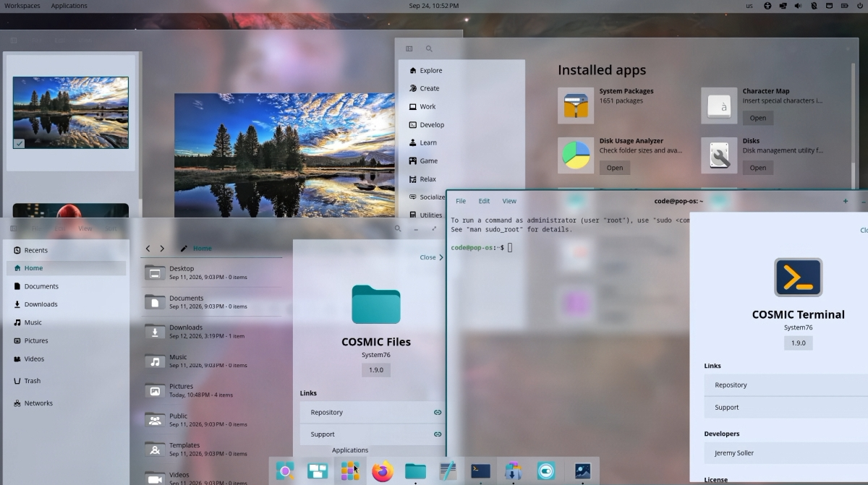Open the workspaces overview icon in the dock
Image resolution: width=868 pixels, height=485 pixels.
(318, 471)
